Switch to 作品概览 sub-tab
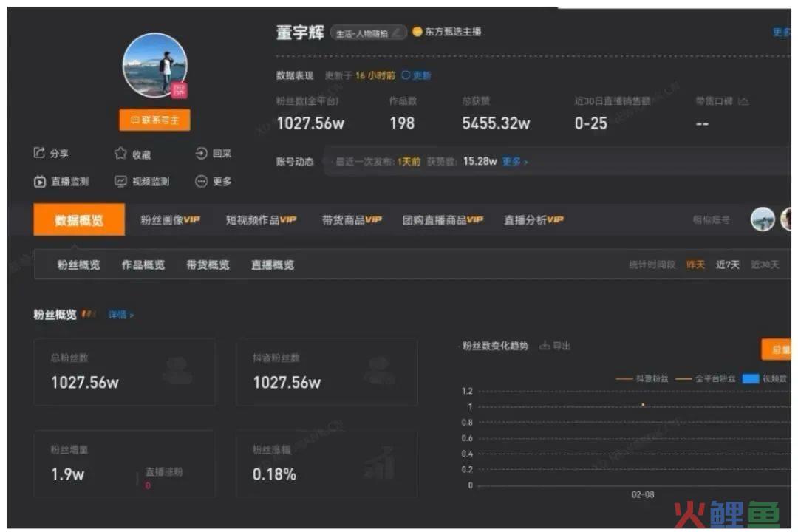This screenshot has width=798, height=532. click(x=143, y=265)
